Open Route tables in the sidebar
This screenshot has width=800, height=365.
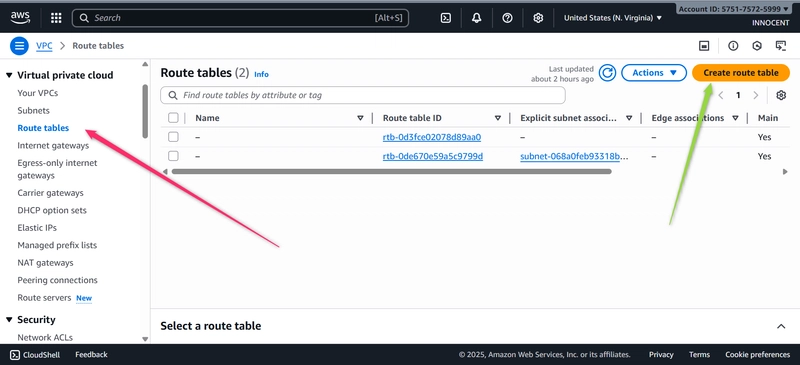tap(43, 128)
